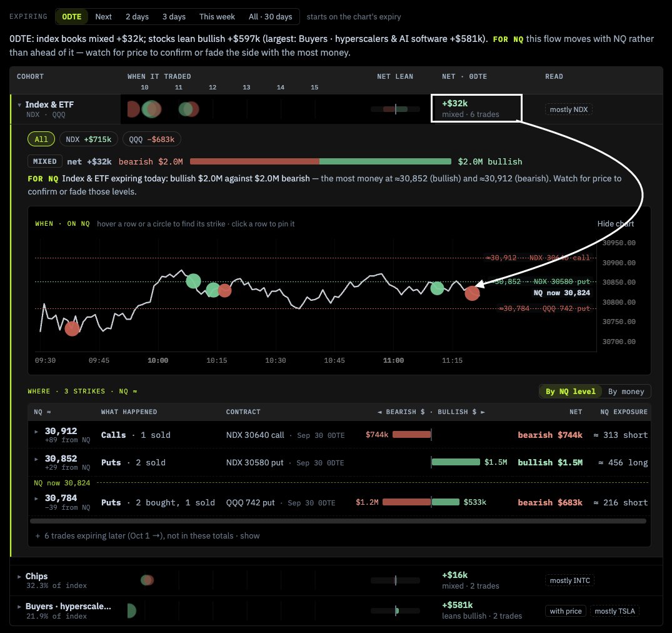Click the horizontal scrollbar under strikes table
Screen dimensions: 672x633
[338, 521]
